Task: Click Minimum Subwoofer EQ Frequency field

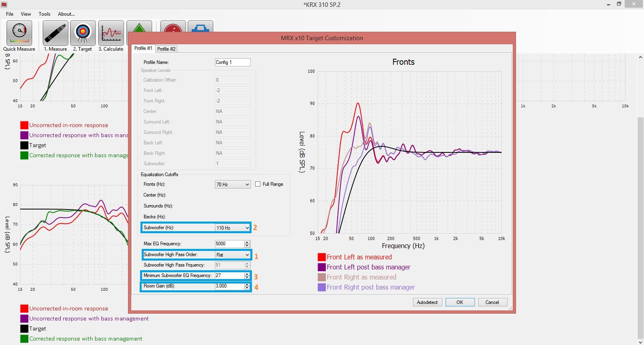Action: point(229,275)
